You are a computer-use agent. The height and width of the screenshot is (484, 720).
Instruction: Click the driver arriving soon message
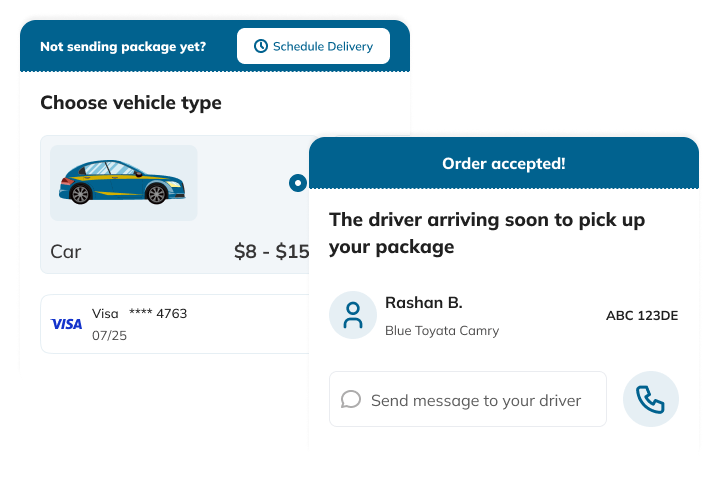coord(487,232)
